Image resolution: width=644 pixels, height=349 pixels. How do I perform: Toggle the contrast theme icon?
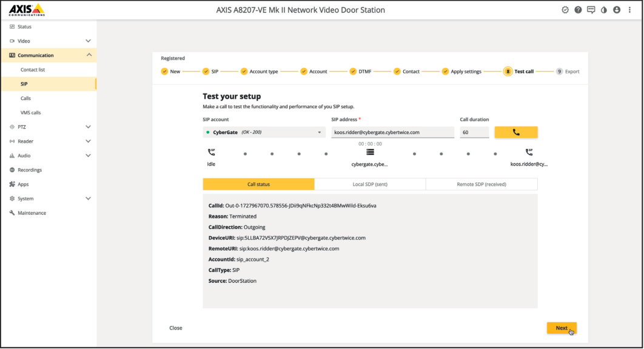[604, 10]
